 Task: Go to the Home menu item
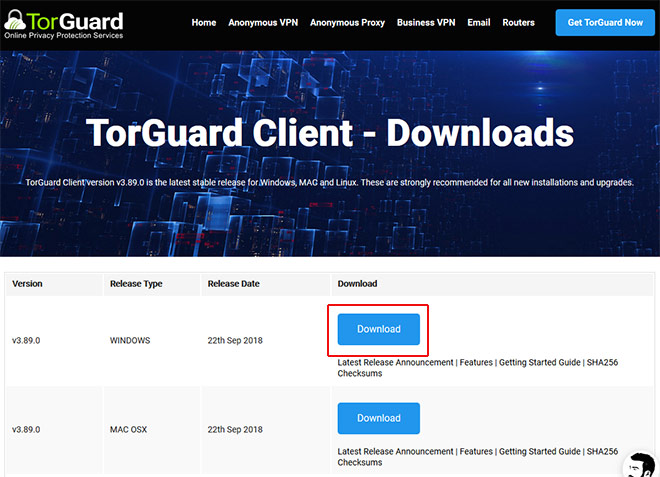[203, 23]
